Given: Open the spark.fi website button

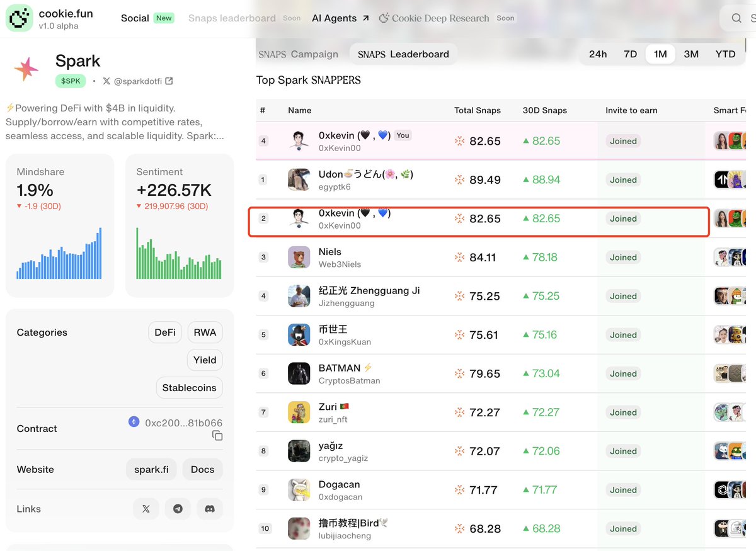Looking at the screenshot, I should click(x=151, y=470).
